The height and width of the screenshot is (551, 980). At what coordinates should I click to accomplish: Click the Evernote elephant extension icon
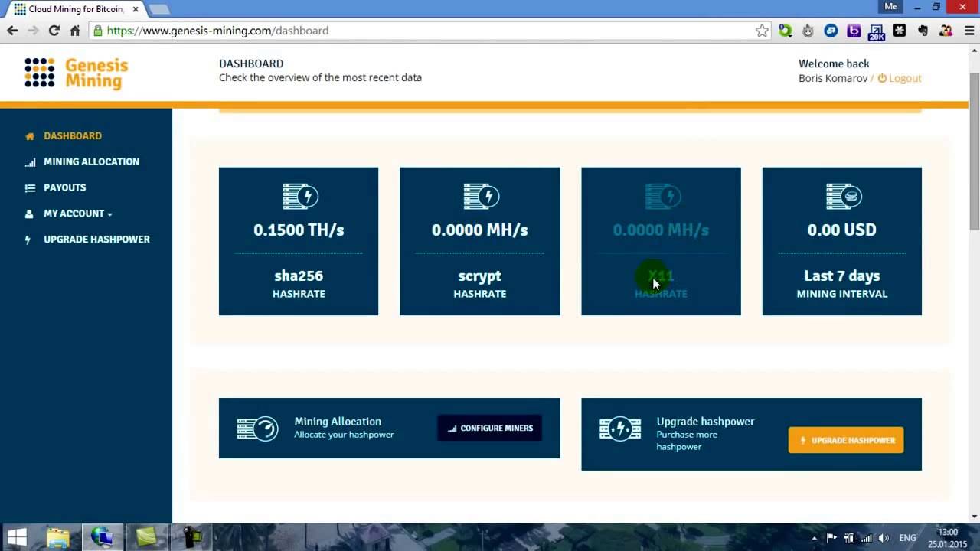[923, 31]
